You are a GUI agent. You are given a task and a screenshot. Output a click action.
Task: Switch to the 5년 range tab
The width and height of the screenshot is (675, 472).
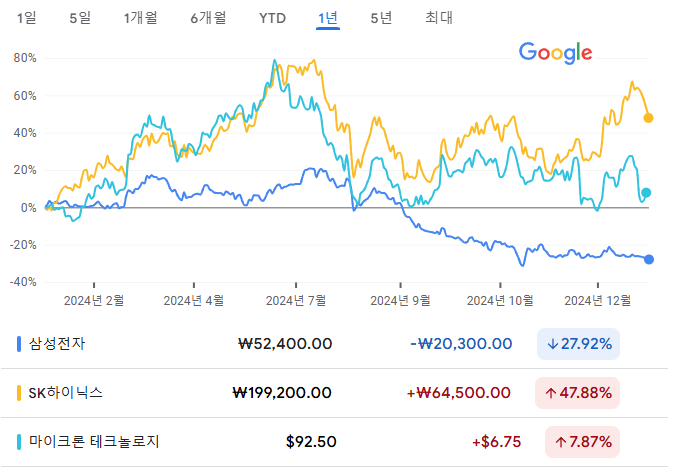(x=381, y=18)
